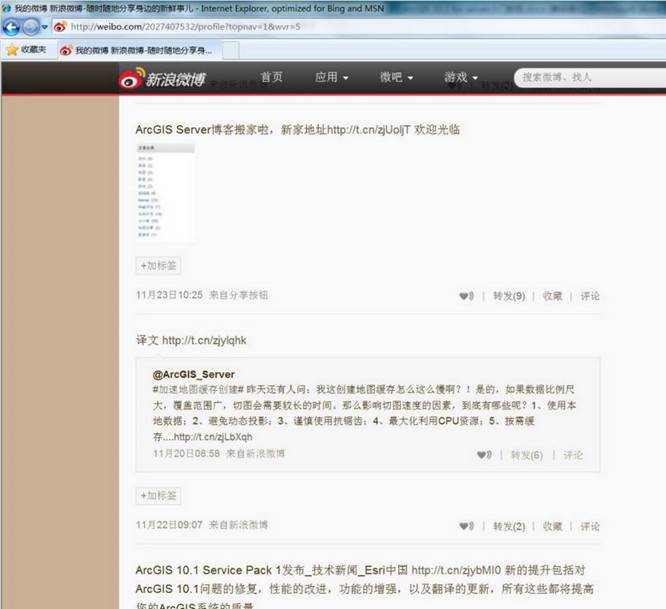This screenshot has height=609, width=666.
Task: Click the 11月23日10:25 timestamp link
Action: click(169, 295)
